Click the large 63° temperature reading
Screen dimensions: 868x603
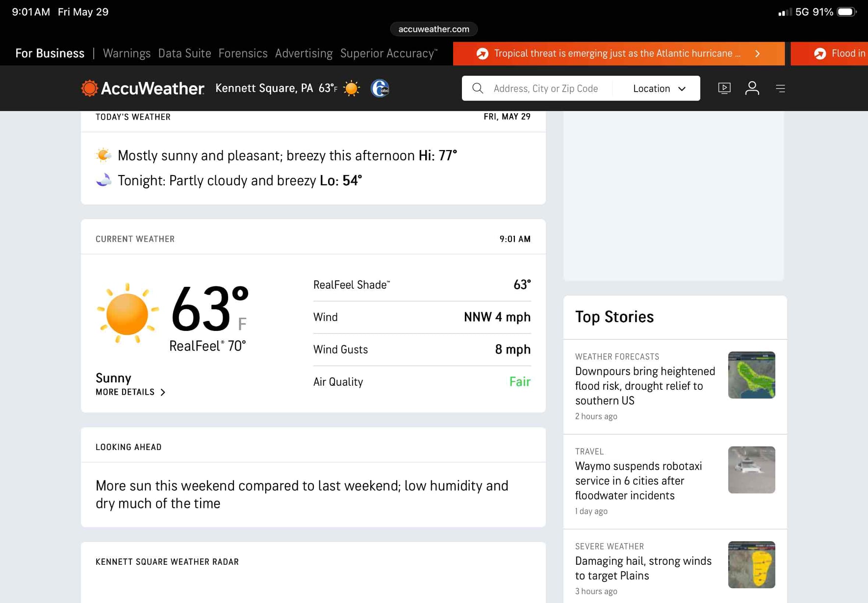tap(210, 309)
